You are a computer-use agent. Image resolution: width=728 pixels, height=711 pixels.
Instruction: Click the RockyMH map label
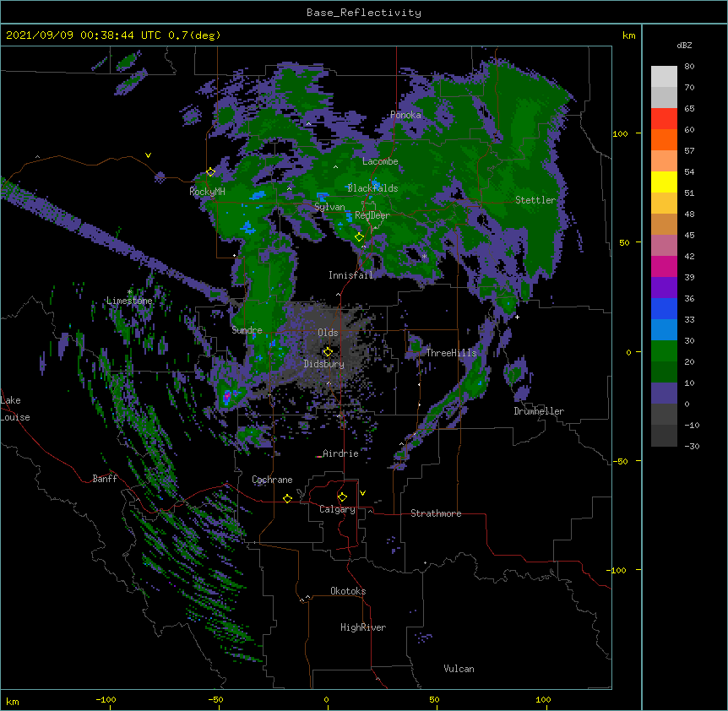(x=207, y=192)
